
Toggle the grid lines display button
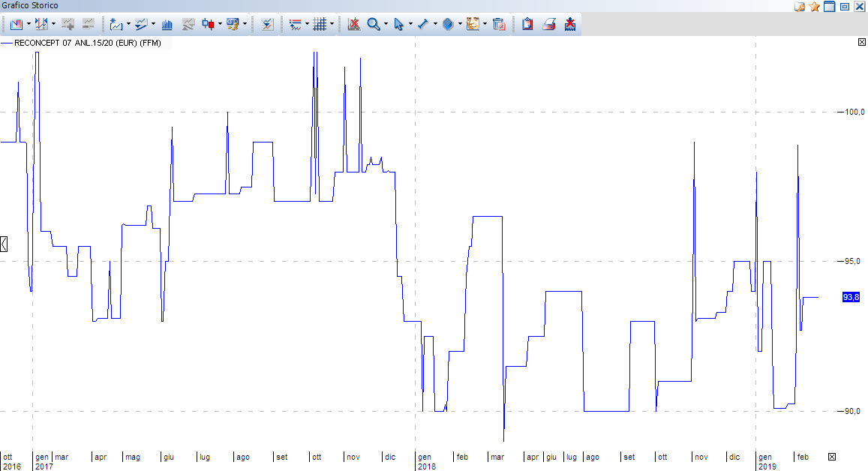pos(320,24)
